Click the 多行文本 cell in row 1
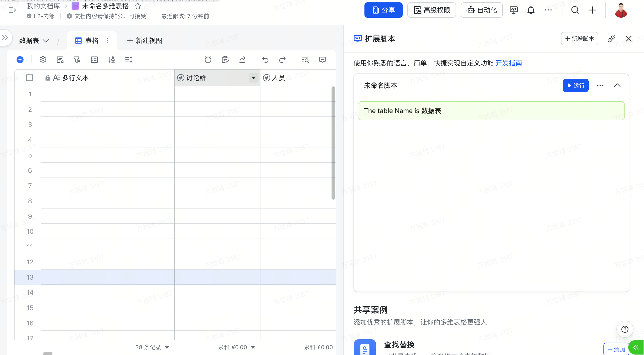 (108, 94)
